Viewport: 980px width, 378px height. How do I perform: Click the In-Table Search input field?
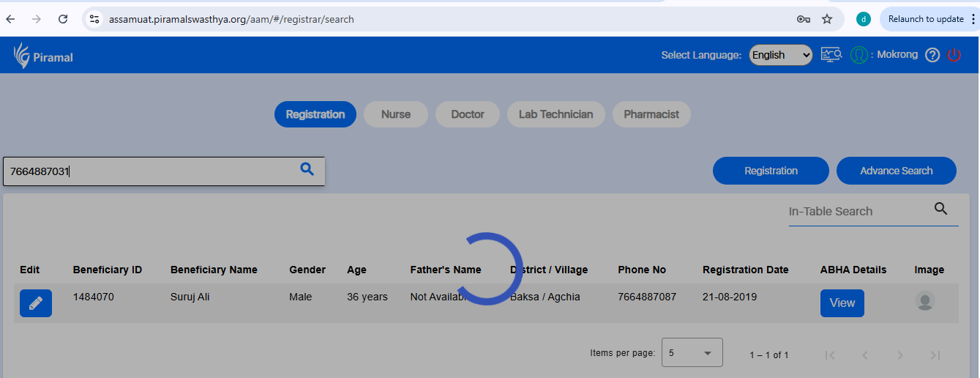[856, 211]
